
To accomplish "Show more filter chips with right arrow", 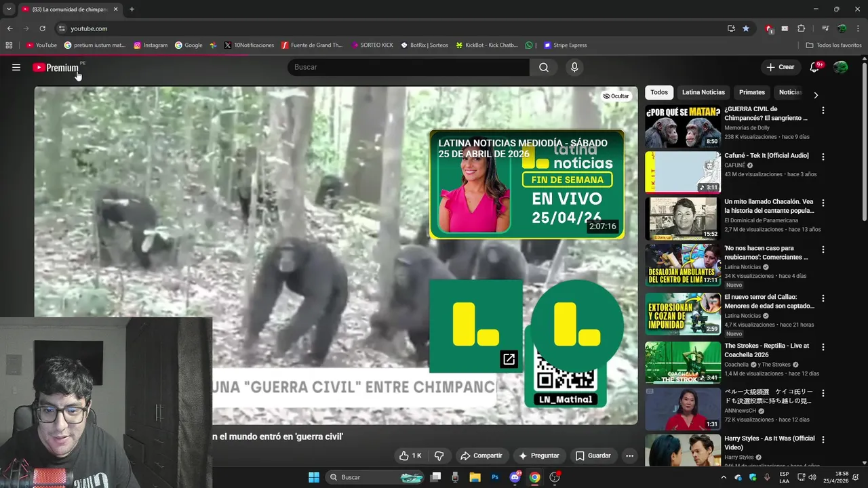I will pyautogui.click(x=816, y=95).
